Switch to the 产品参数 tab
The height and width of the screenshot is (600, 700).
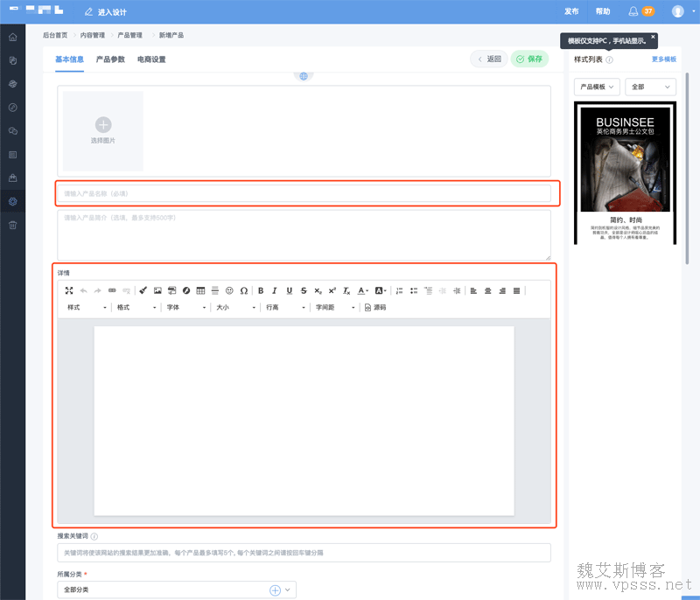pyautogui.click(x=110, y=59)
